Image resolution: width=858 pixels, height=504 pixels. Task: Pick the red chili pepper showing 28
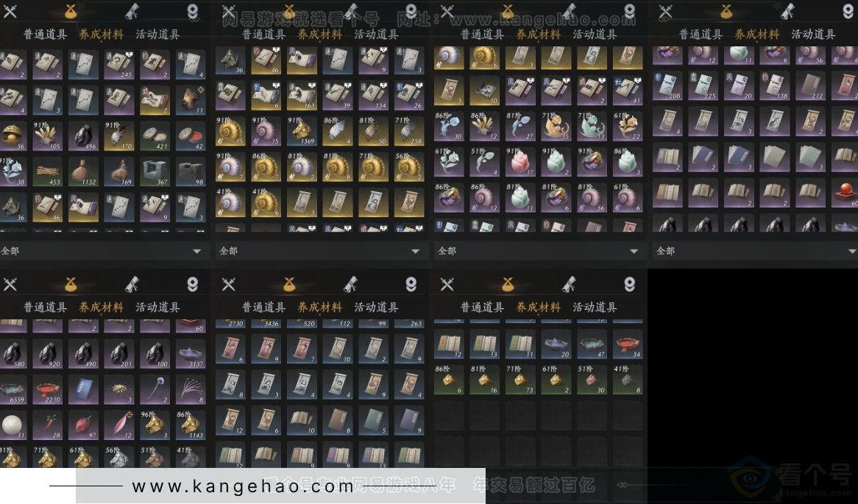tap(47, 424)
